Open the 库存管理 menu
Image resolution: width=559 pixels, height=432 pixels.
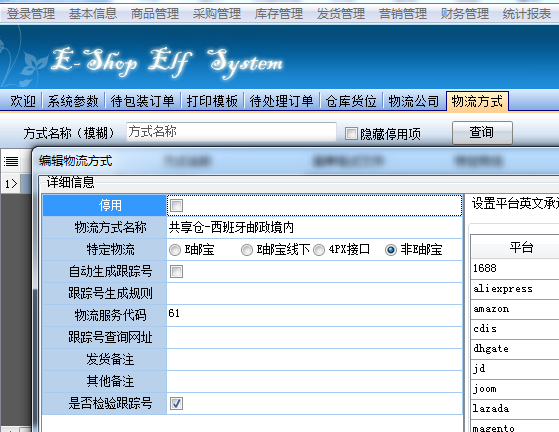(278, 14)
